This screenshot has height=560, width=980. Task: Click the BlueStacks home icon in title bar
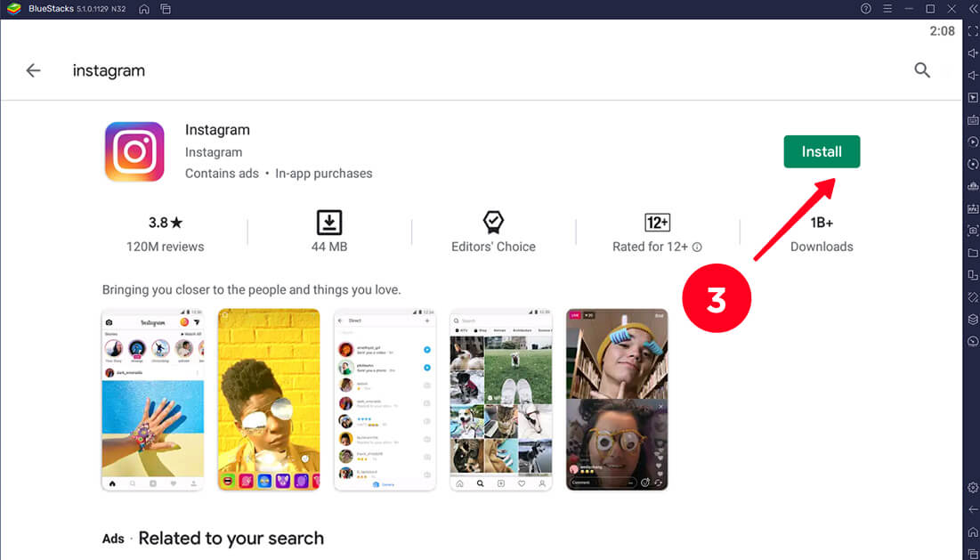point(143,9)
